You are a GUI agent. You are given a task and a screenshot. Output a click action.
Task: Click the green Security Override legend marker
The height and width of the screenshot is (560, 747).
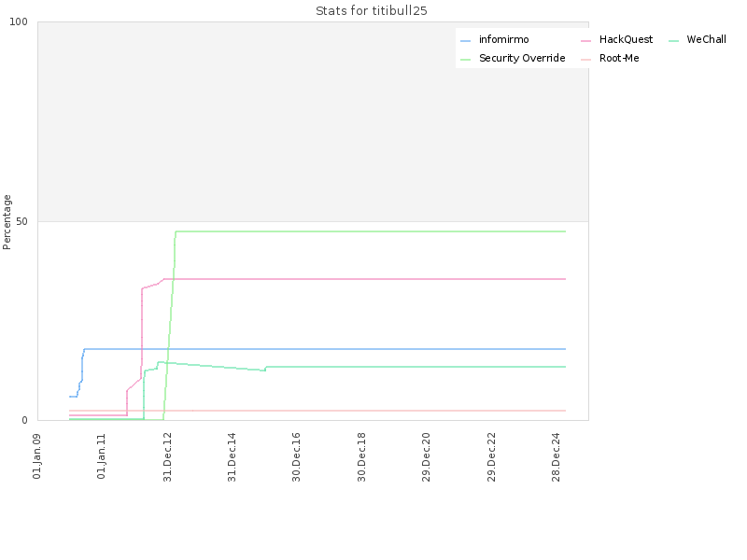[465, 60]
